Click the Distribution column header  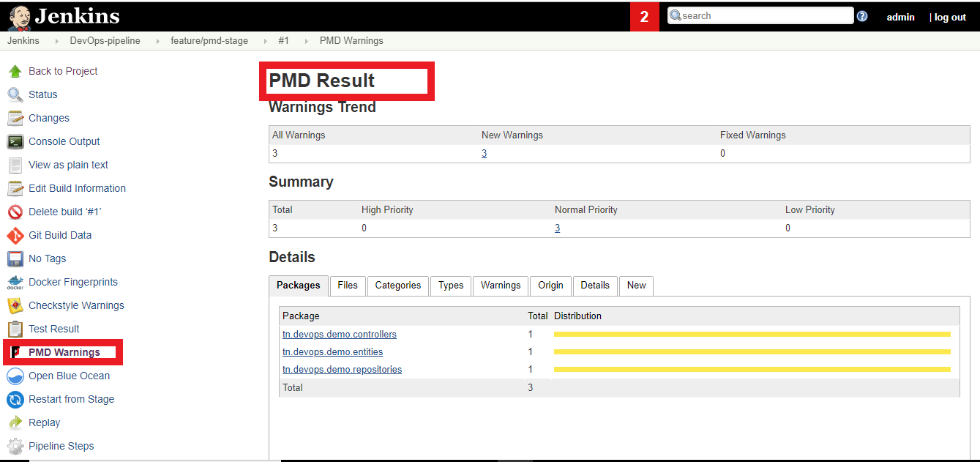[577, 316]
